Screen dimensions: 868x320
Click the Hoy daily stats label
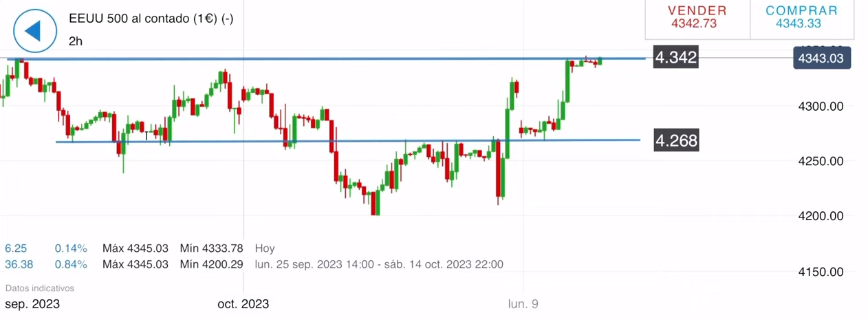(x=265, y=248)
